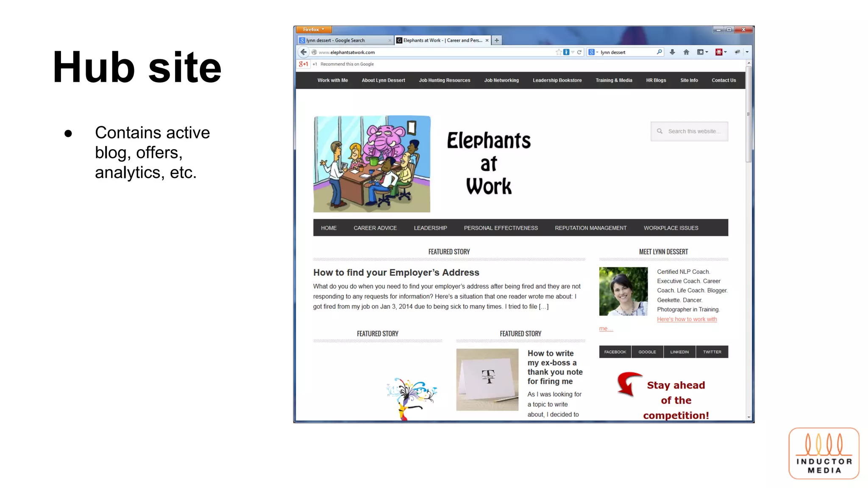Click the TWITTER social button

click(x=712, y=352)
